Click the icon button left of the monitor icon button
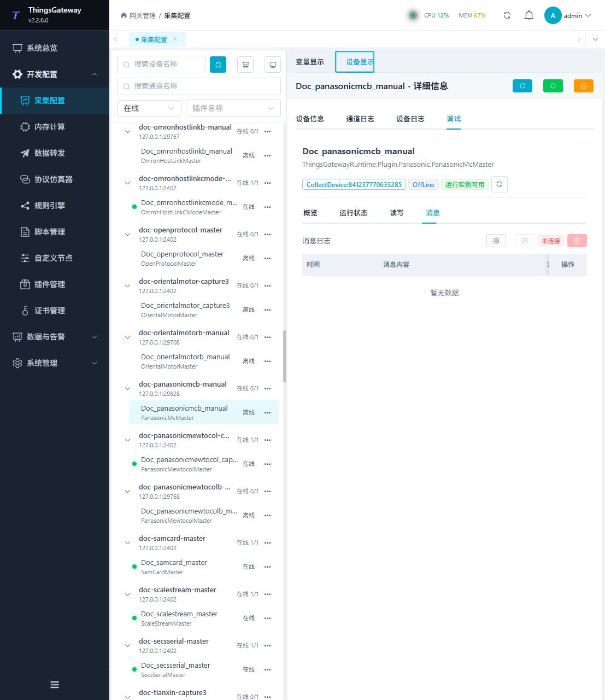 click(x=245, y=65)
